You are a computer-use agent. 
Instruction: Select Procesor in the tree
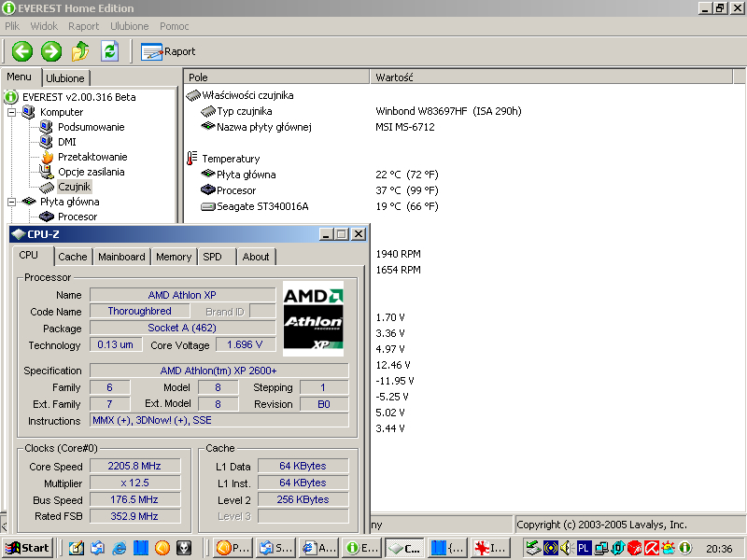pos(78,217)
